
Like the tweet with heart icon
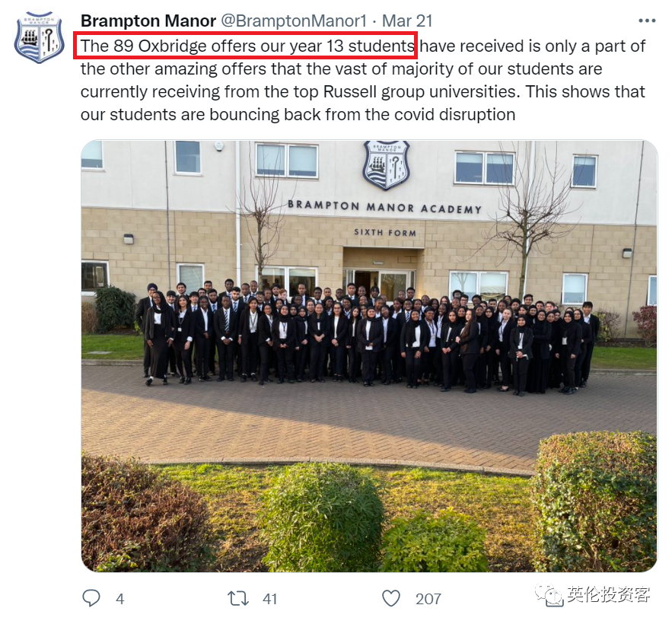391,598
